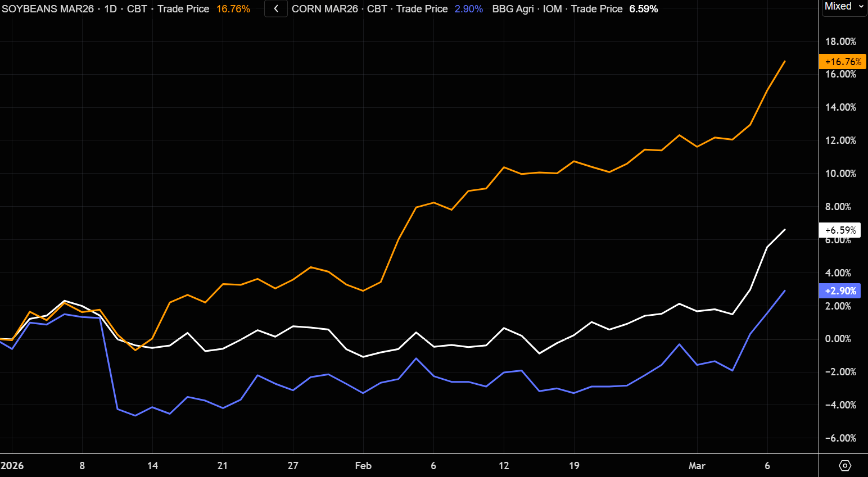The width and height of the screenshot is (868, 477).
Task: Click the -6.00% level on price axis
Action: 840,438
